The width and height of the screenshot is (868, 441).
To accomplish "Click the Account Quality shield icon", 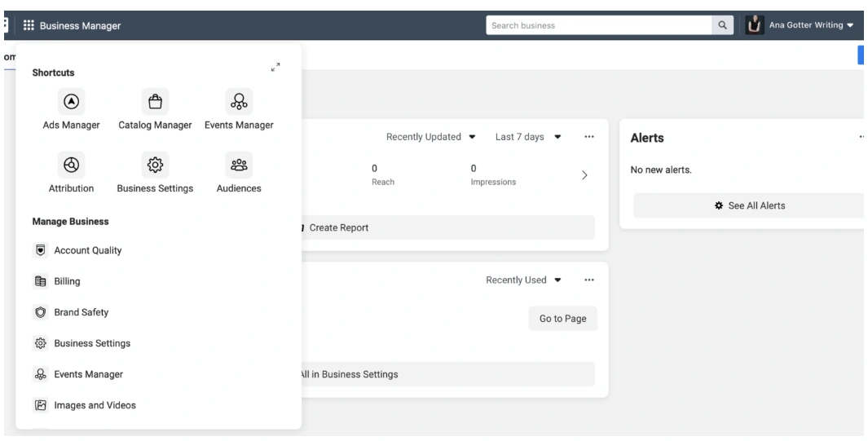I will tap(41, 250).
